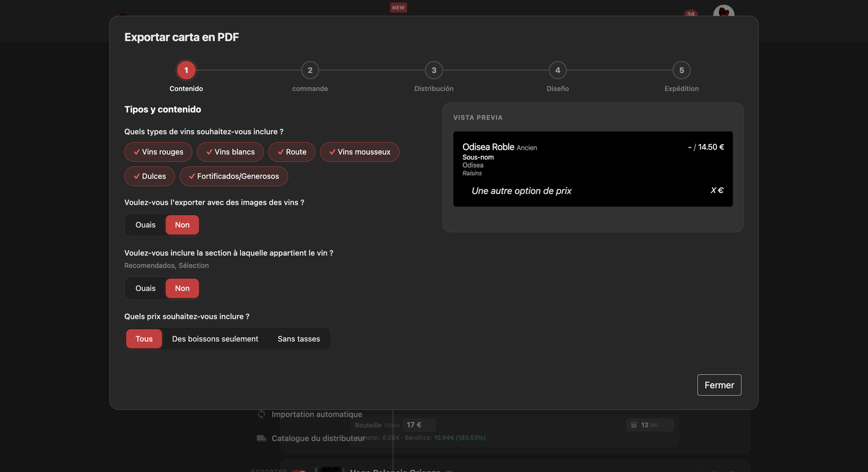Click the user avatar behind the dialog
Image resolution: width=868 pixels, height=472 pixels.
coord(723,11)
